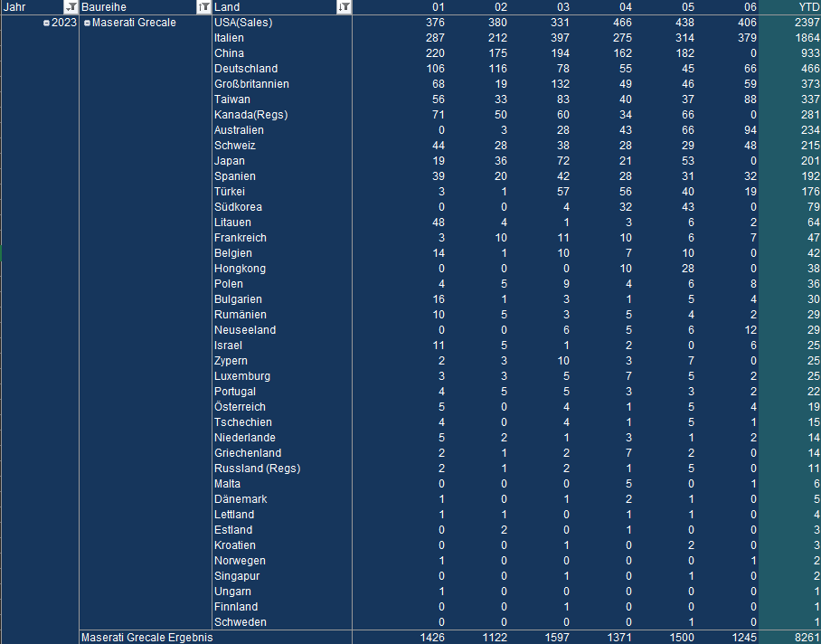Screen dimensions: 821x644
Task: Open the Baureihe sort filter button
Action: pyautogui.click(x=203, y=7)
